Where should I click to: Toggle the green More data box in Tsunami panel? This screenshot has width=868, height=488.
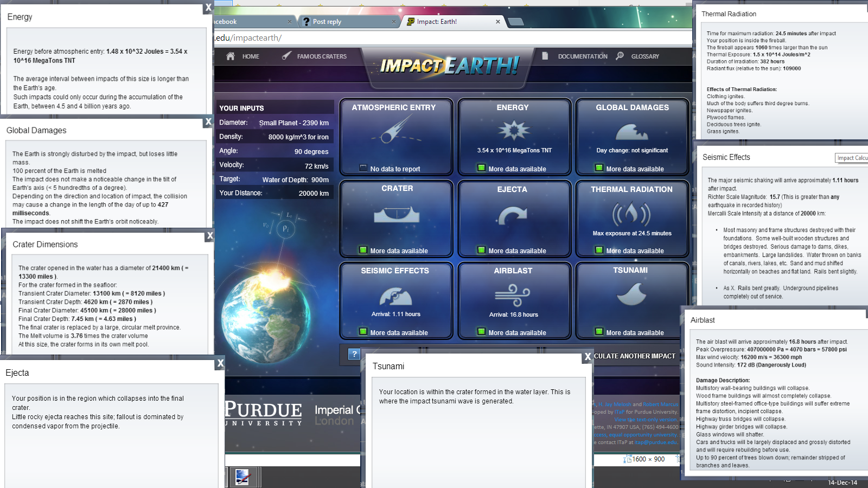(x=599, y=332)
